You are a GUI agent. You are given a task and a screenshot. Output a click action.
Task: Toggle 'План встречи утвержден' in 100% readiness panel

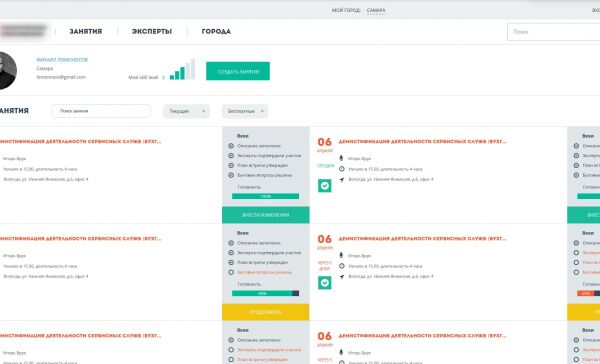[x=231, y=165]
